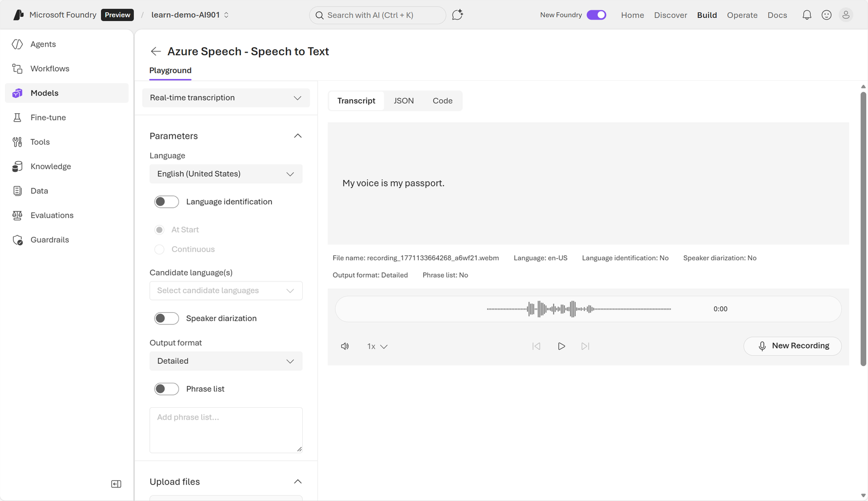Click the Models cube icon
This screenshot has width=868, height=501.
coord(17,93)
